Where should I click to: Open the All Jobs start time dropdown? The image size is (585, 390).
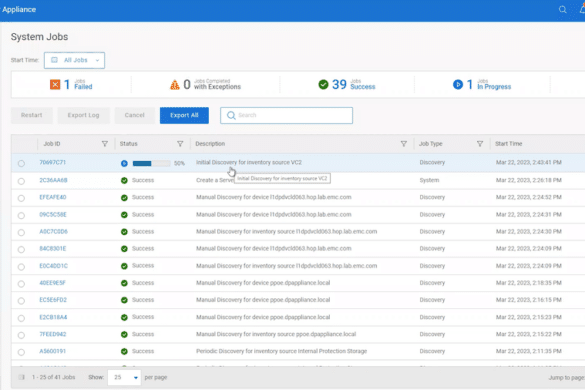coord(74,60)
